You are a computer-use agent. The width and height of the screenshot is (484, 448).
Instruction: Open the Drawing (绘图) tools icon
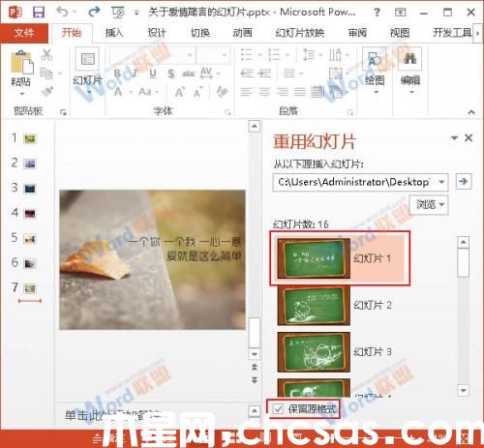pyautogui.click(x=375, y=59)
